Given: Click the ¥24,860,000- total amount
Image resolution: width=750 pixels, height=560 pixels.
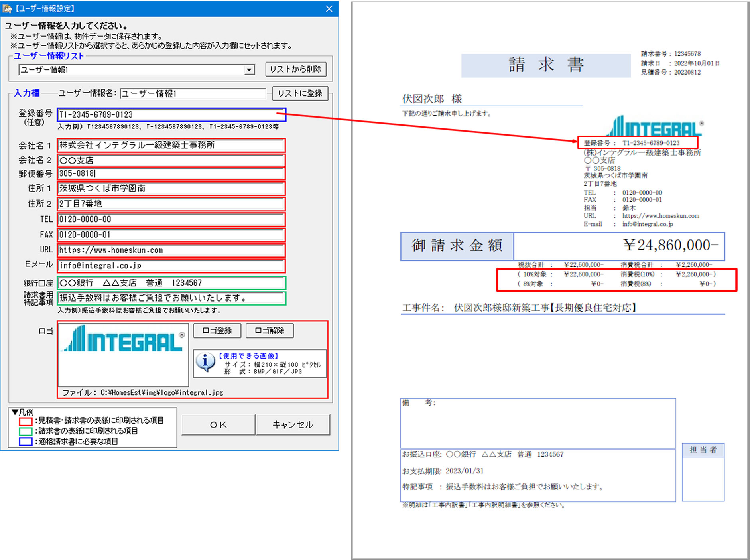Looking at the screenshot, I should click(x=671, y=246).
